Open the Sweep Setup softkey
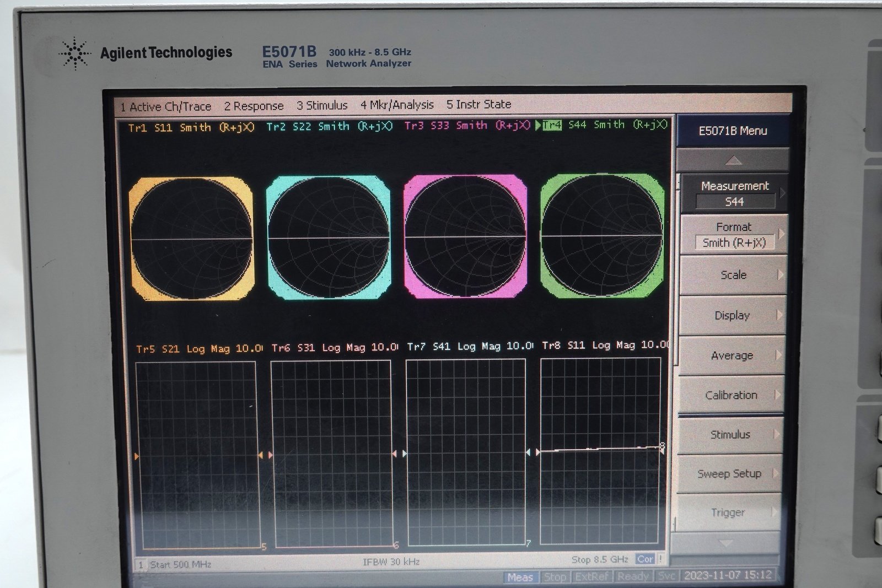This screenshot has height=588, width=882. [729, 473]
